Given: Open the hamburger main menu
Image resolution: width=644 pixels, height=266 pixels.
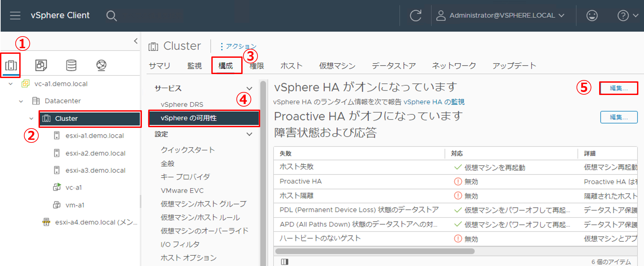Looking at the screenshot, I should (15, 16).
